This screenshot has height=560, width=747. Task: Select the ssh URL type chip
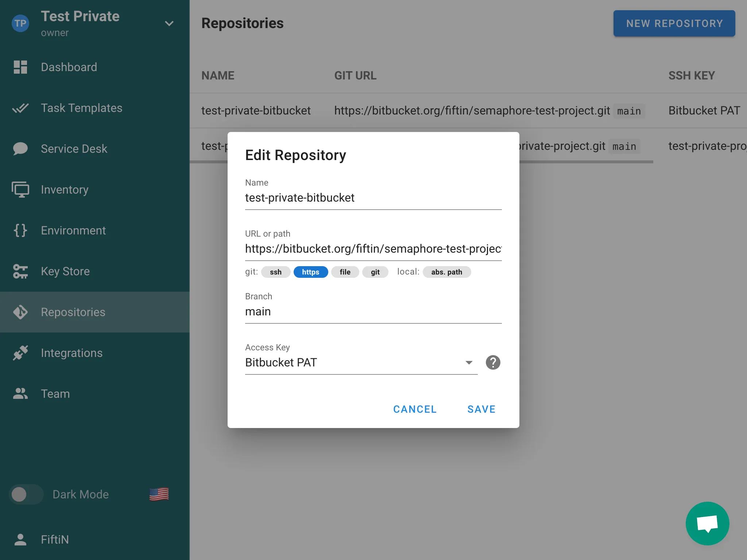[276, 272]
